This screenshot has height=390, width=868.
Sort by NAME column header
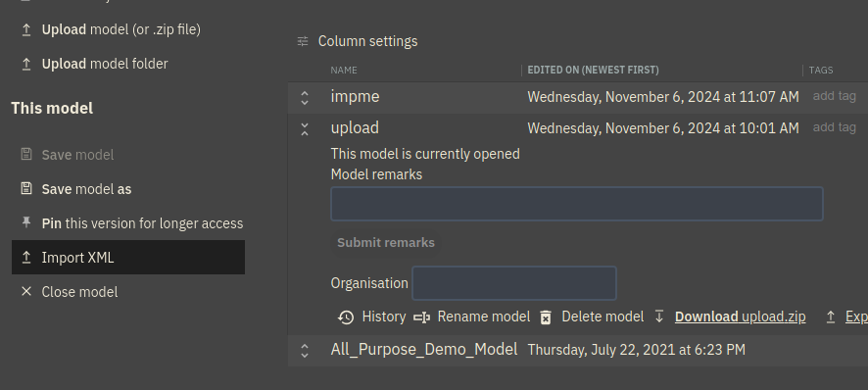(x=344, y=71)
